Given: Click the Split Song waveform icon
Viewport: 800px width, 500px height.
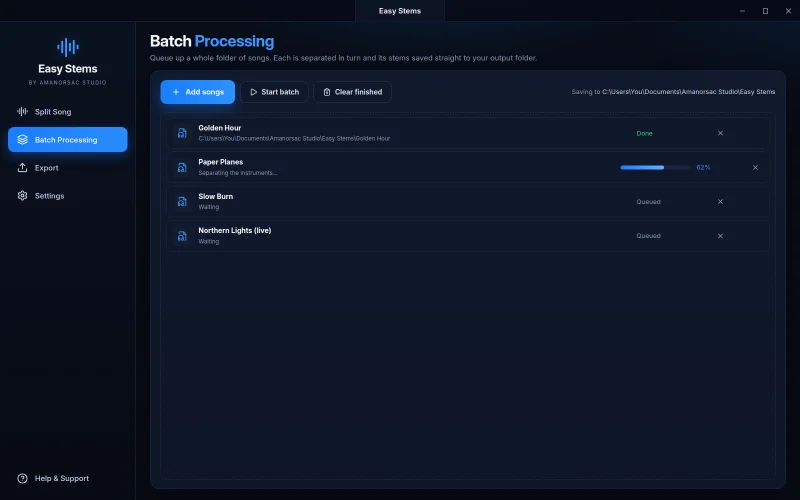Looking at the screenshot, I should pos(22,111).
